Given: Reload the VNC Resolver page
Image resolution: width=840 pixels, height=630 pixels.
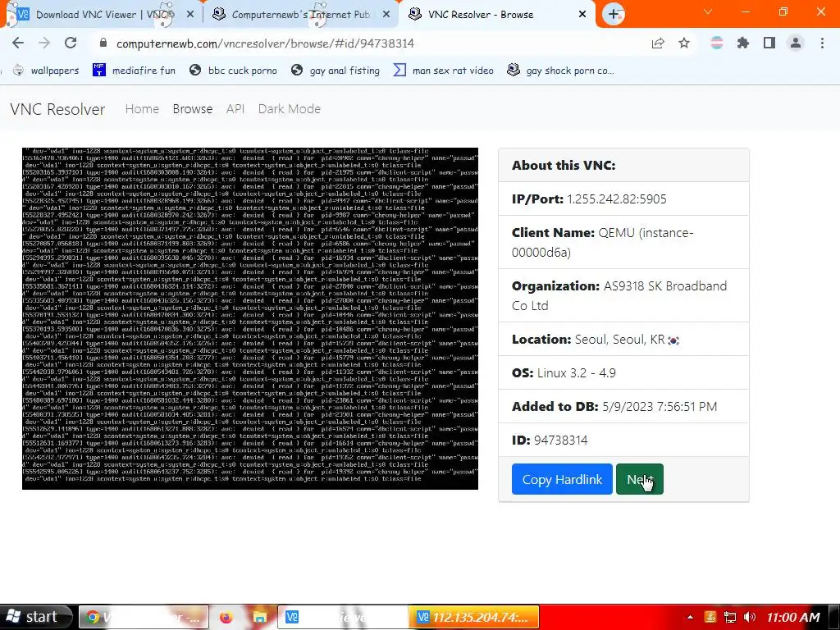Looking at the screenshot, I should pos(71,43).
